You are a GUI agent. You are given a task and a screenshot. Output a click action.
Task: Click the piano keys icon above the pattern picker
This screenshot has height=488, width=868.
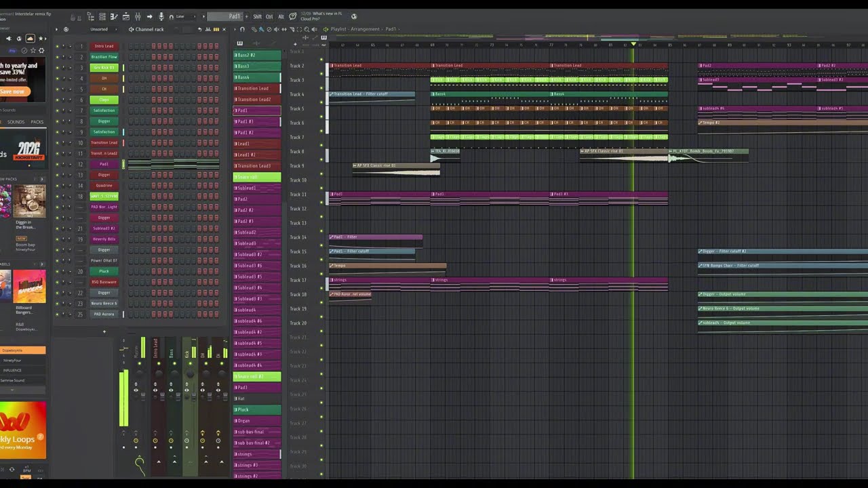coord(239,43)
